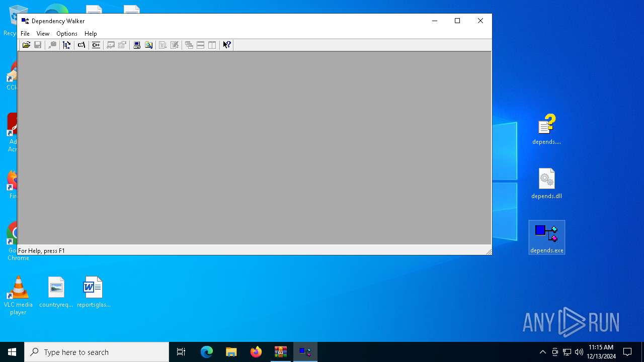Show hidden system tray icons
The width and height of the screenshot is (644, 362).
point(543,352)
